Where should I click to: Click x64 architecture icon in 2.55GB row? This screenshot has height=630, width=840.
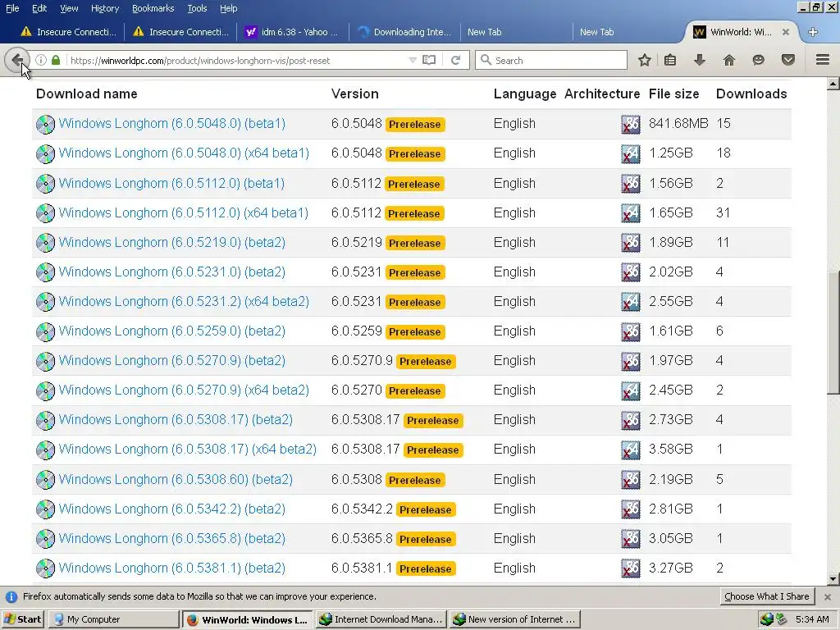631,302
